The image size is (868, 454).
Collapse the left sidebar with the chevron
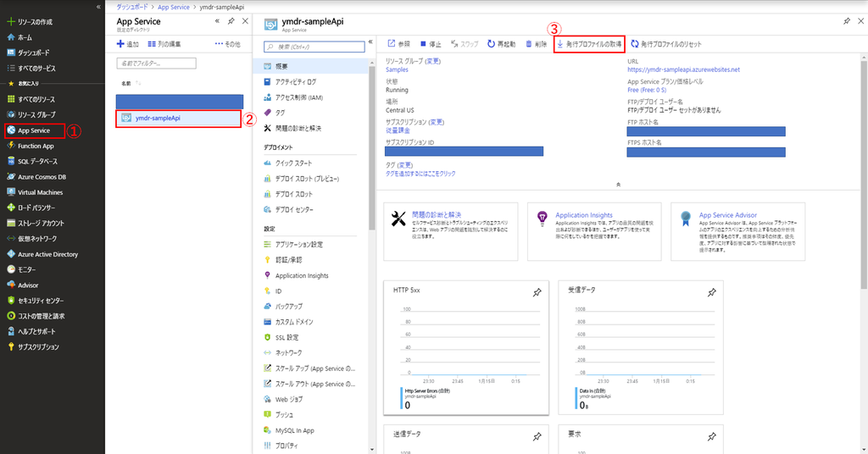98,7
